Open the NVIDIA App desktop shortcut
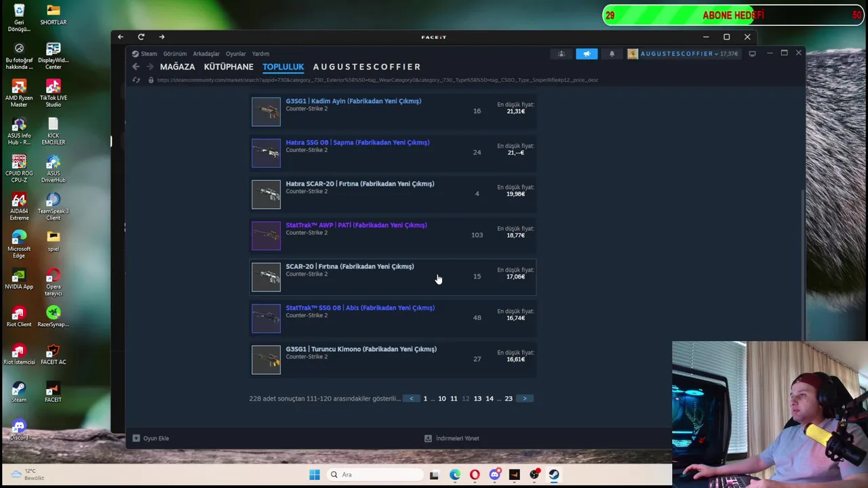The image size is (868, 488). tap(19, 278)
